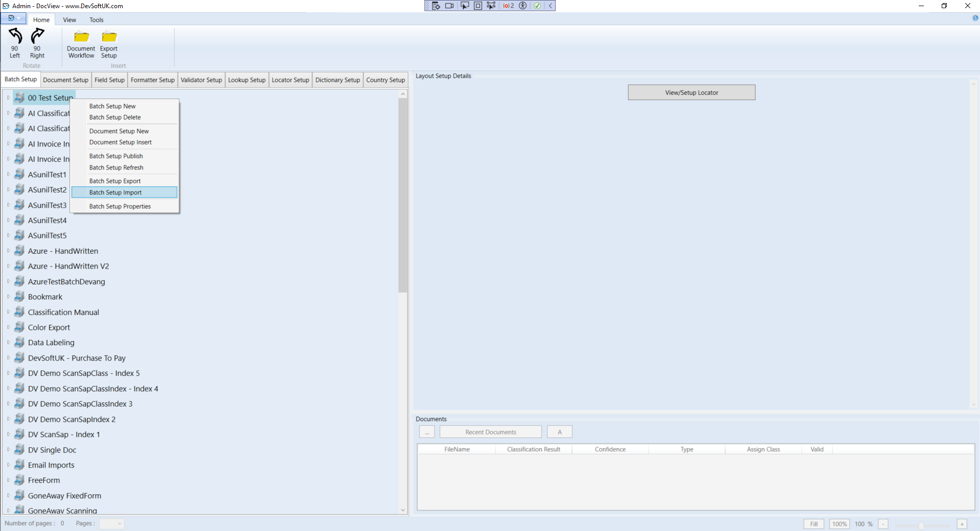980x531 pixels.
Task: Click the batch icon beside Data Labeling
Action: point(19,342)
